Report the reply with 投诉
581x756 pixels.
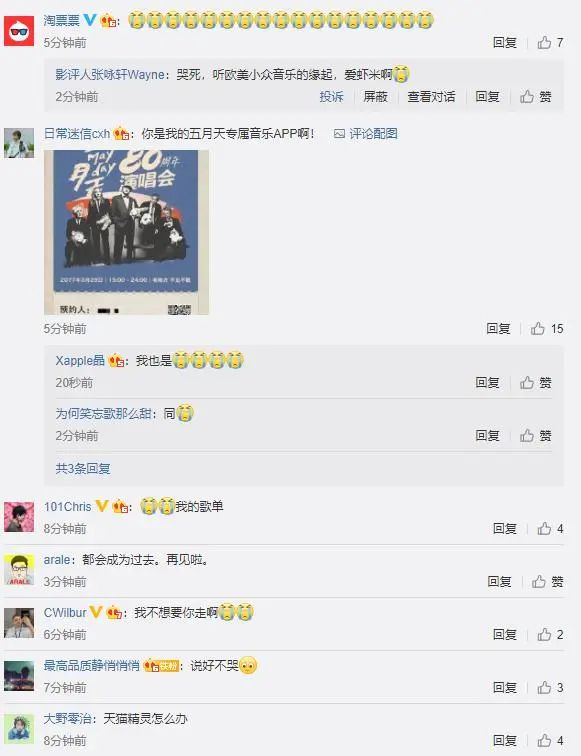tap(331, 96)
